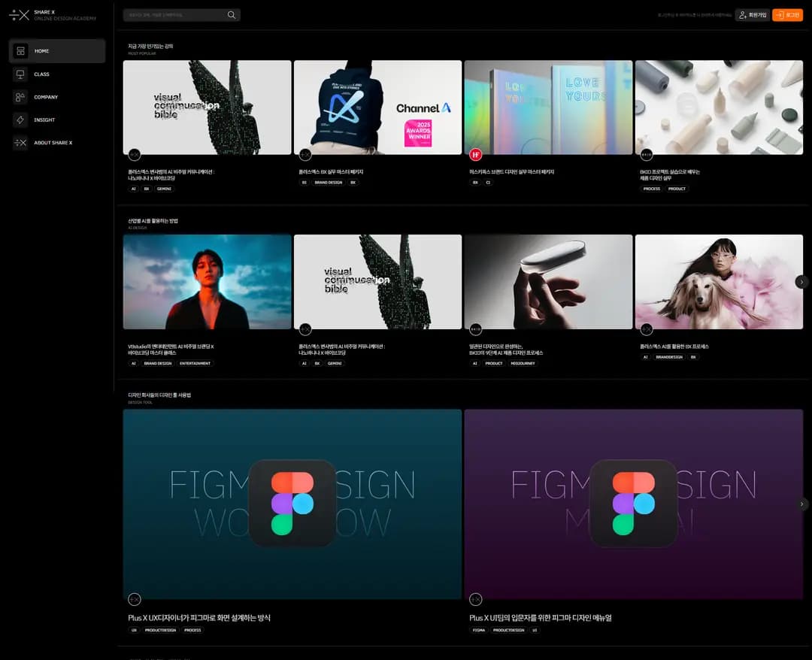This screenshot has height=660, width=812.
Task: Open the woman with dog thumbnail
Action: pos(719,282)
